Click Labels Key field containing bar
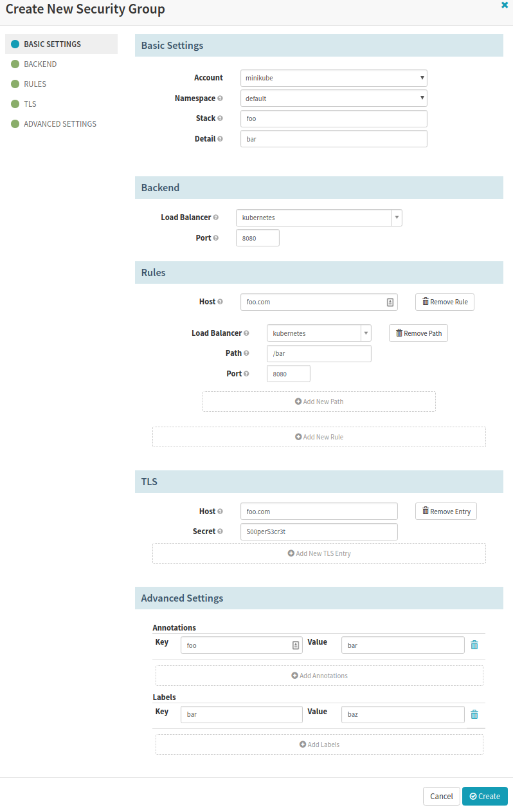513x812 pixels. (242, 715)
